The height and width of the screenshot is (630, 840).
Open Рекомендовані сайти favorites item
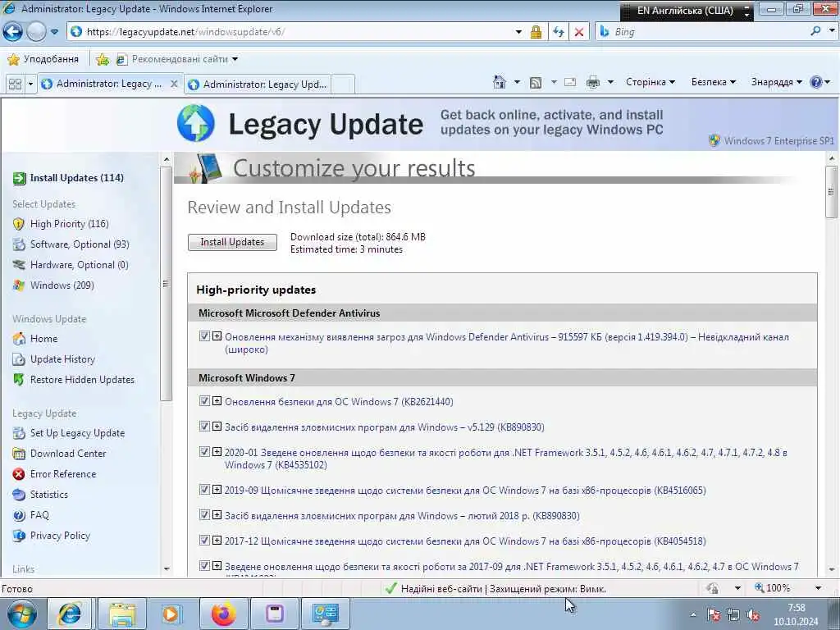[x=177, y=59]
